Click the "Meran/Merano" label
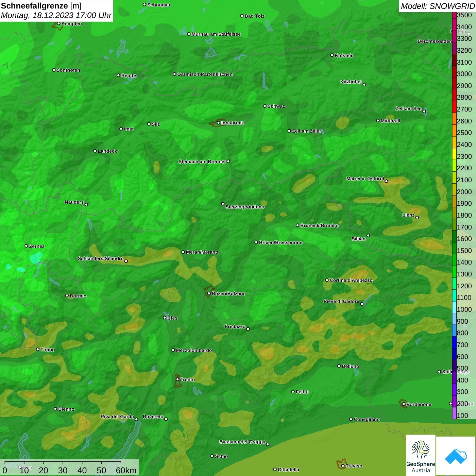Screen dimensions: 476x476 202,252
